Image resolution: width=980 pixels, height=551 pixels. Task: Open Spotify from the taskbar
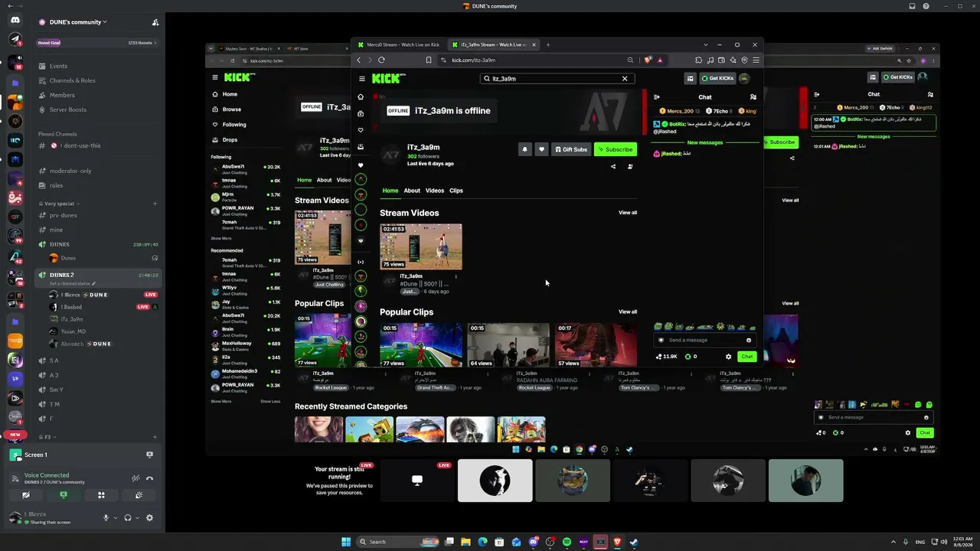567,542
